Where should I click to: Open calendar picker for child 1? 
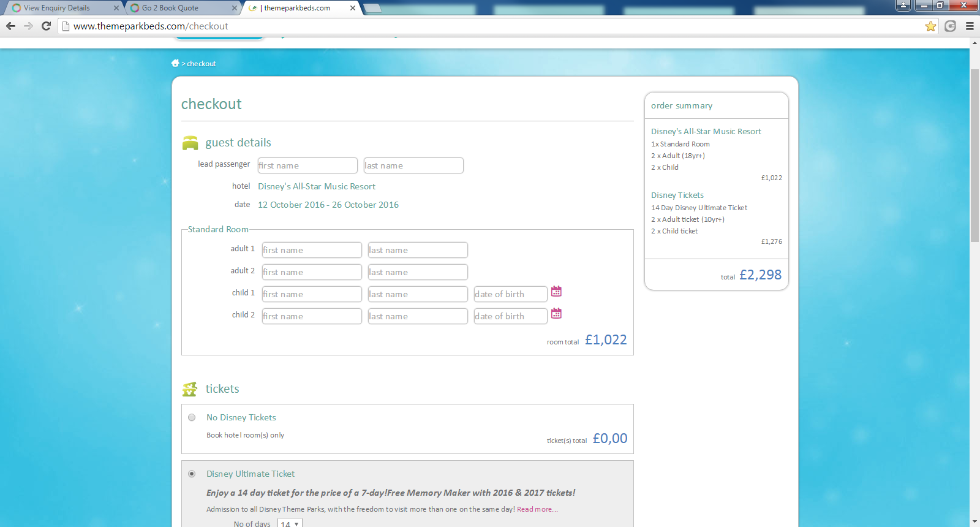point(556,291)
